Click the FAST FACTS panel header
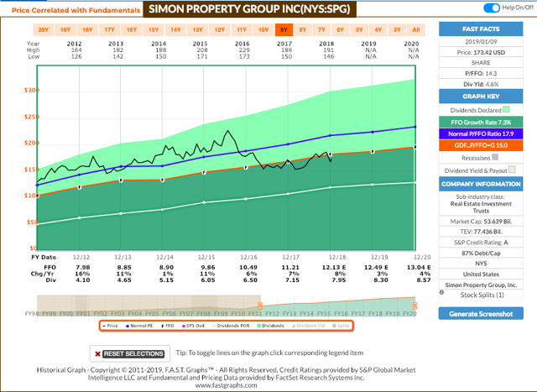The image size is (537, 392). click(481, 29)
